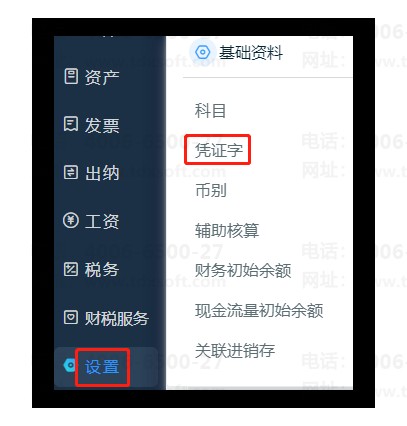
Task: Click the 工资 yen-coin icon
Action: click(71, 220)
